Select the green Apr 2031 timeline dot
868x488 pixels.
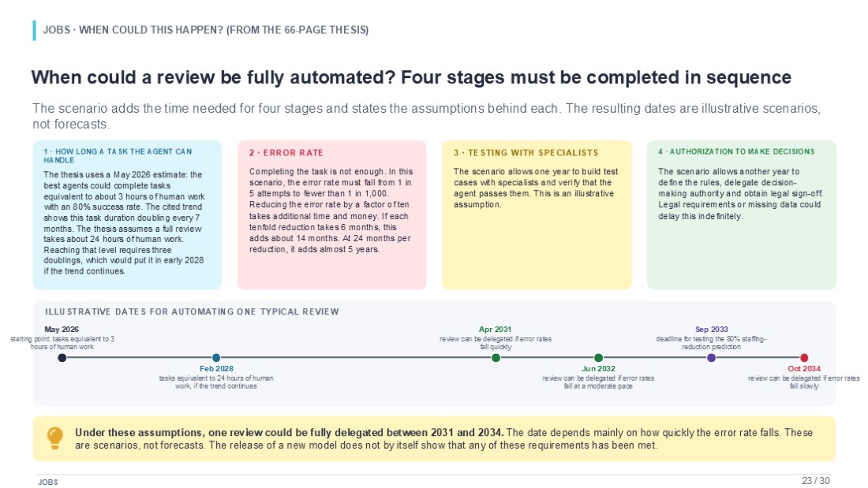(x=496, y=358)
